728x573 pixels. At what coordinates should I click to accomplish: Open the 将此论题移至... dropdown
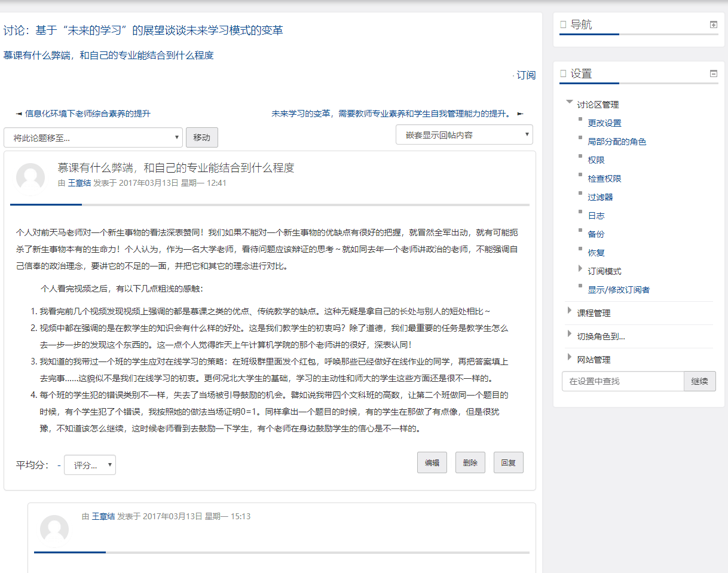[93, 137]
